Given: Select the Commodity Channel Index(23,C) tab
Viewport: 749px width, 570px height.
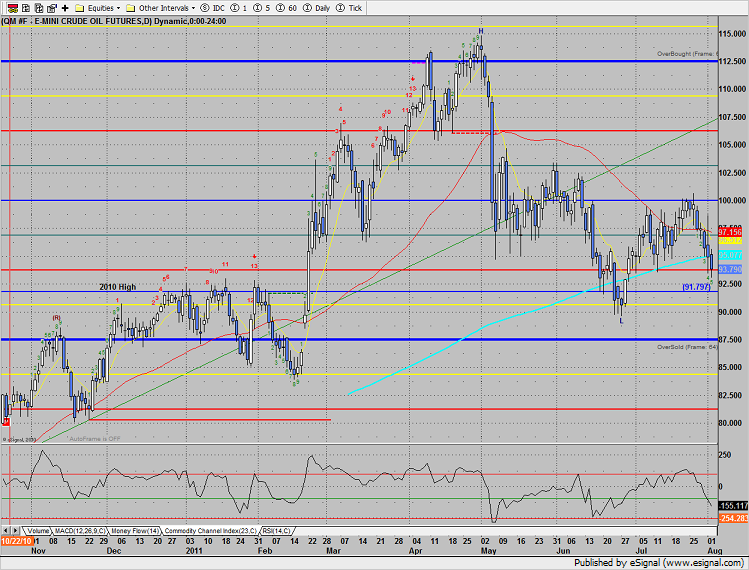Looking at the screenshot, I should [211, 531].
